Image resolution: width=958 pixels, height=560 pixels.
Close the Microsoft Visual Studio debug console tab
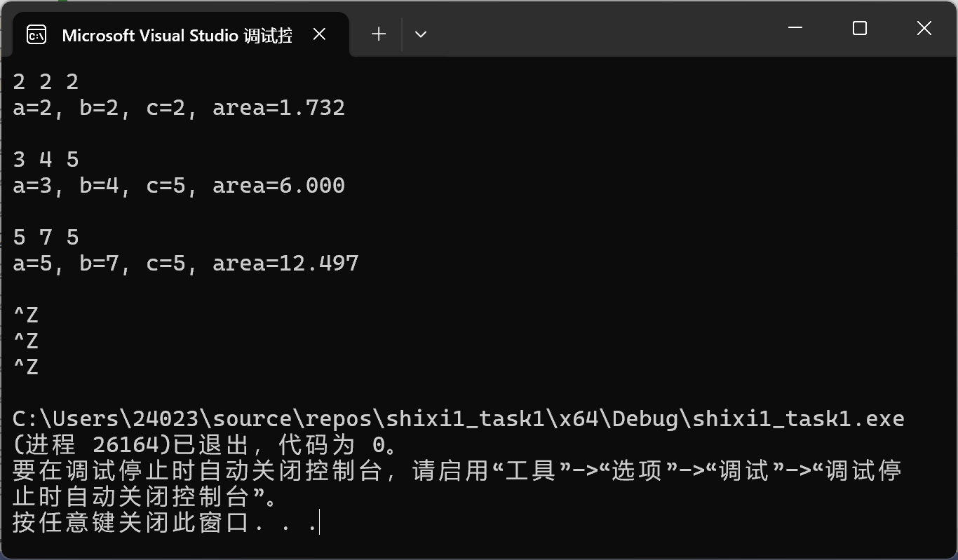(319, 34)
